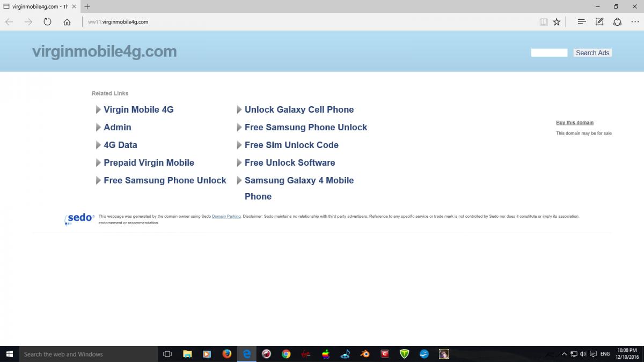The height and width of the screenshot is (362, 644).
Task: Open the Share icon in Edge
Action: coord(617,22)
